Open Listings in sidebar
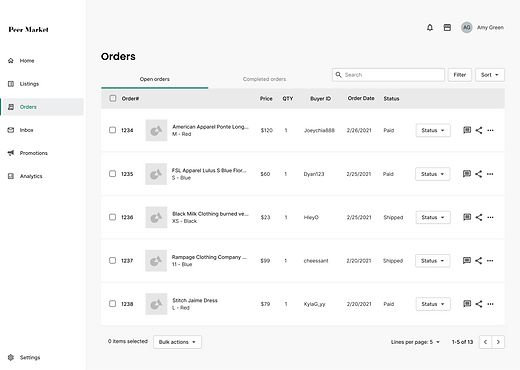 (x=29, y=84)
